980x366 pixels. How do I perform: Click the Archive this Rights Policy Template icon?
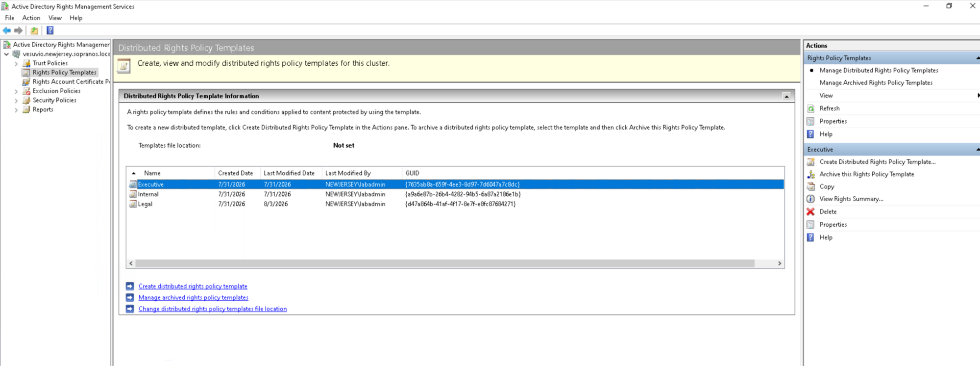click(811, 174)
